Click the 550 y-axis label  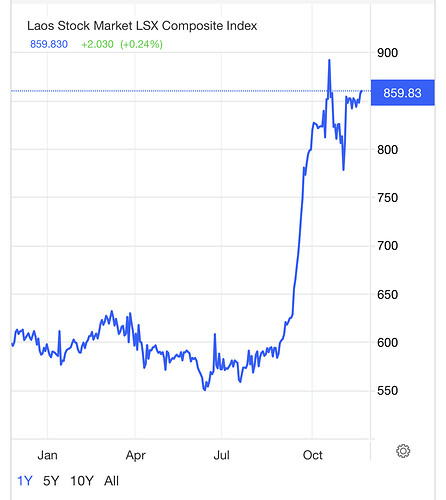(x=387, y=391)
